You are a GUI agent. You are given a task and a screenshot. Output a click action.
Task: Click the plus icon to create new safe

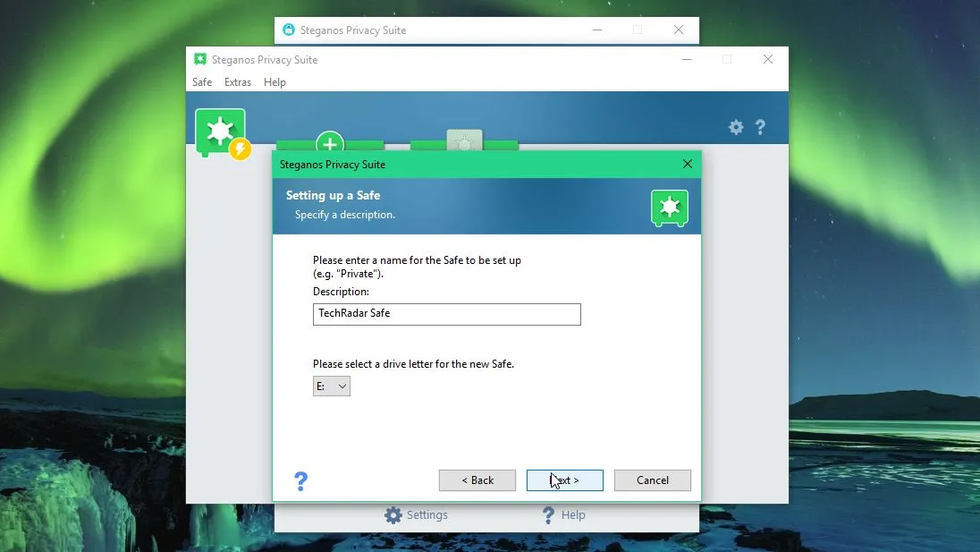(x=330, y=142)
